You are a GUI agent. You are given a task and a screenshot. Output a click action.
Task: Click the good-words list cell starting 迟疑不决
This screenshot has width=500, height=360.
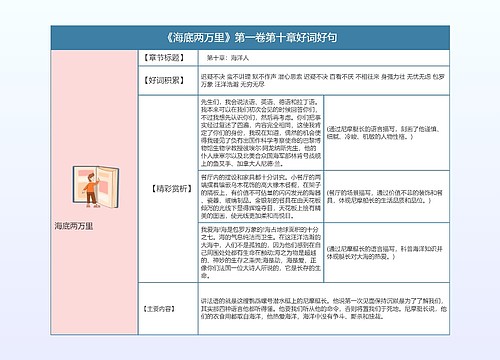pyautogui.click(x=323, y=80)
